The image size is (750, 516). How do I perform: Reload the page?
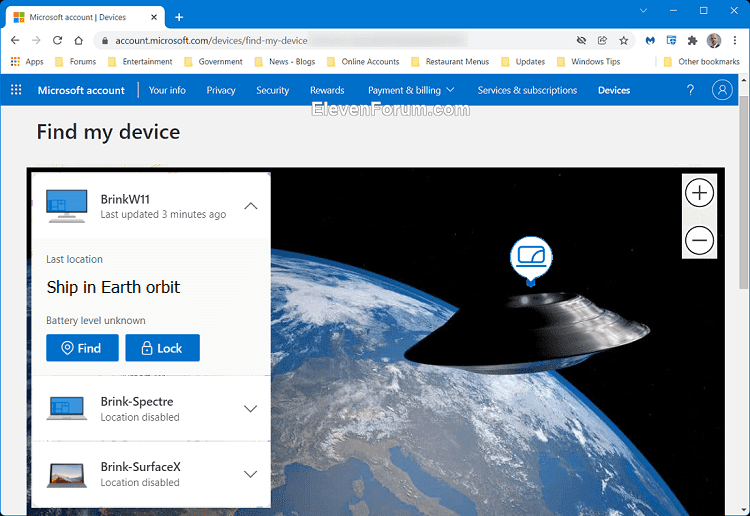[57, 41]
